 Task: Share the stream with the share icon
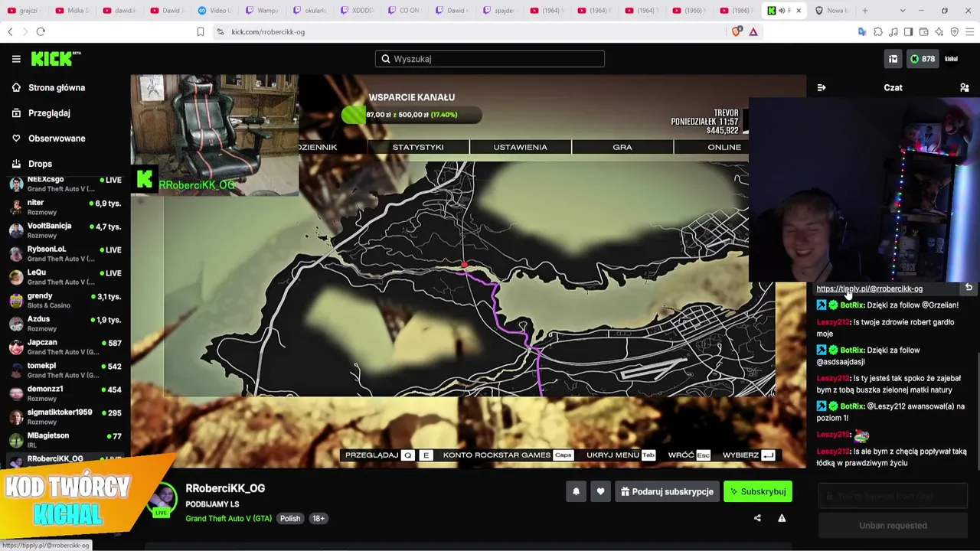pyautogui.click(x=757, y=518)
